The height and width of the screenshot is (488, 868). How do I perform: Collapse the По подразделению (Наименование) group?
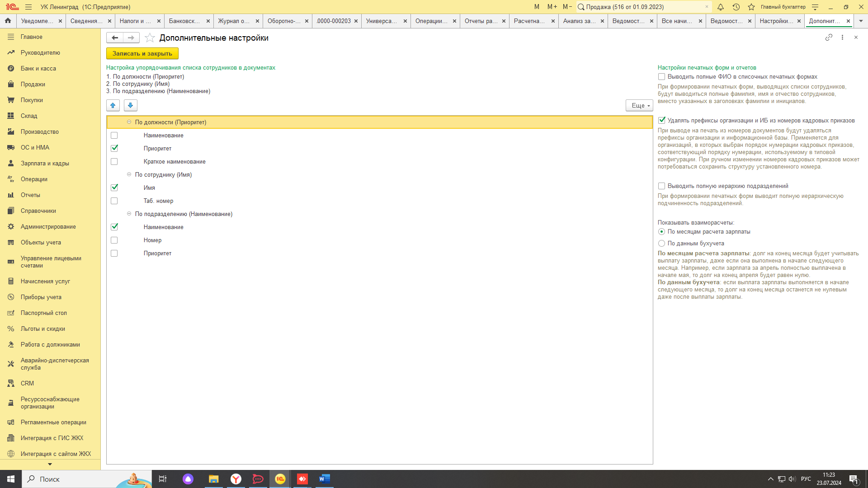pyautogui.click(x=129, y=214)
